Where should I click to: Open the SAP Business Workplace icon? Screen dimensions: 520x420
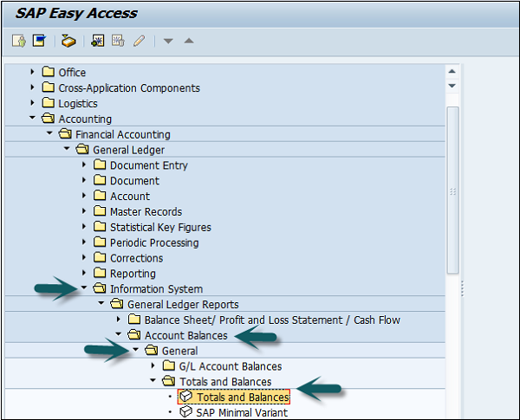tap(68, 41)
